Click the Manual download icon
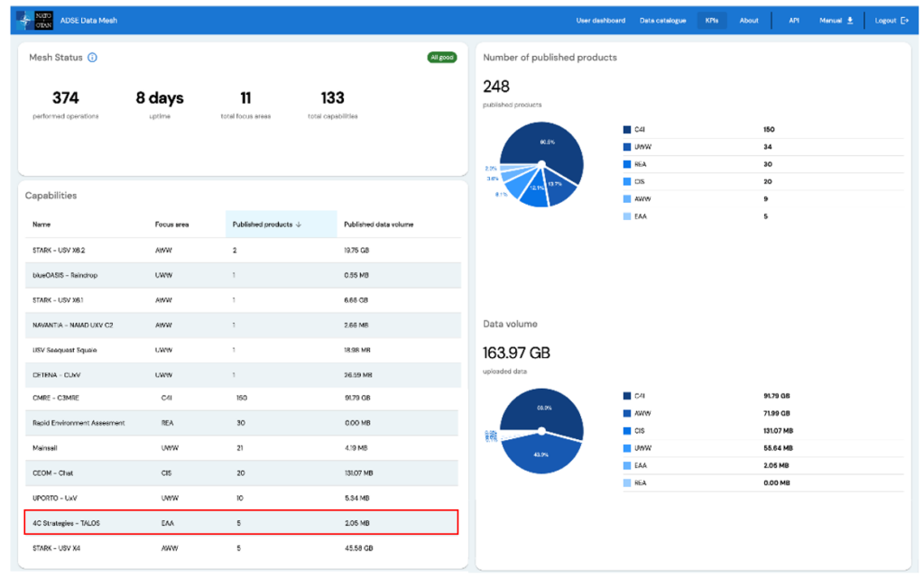 point(850,20)
